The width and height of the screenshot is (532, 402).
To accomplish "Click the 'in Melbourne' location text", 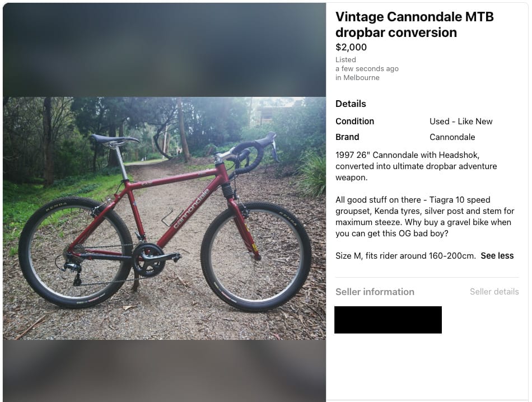I will click(357, 78).
